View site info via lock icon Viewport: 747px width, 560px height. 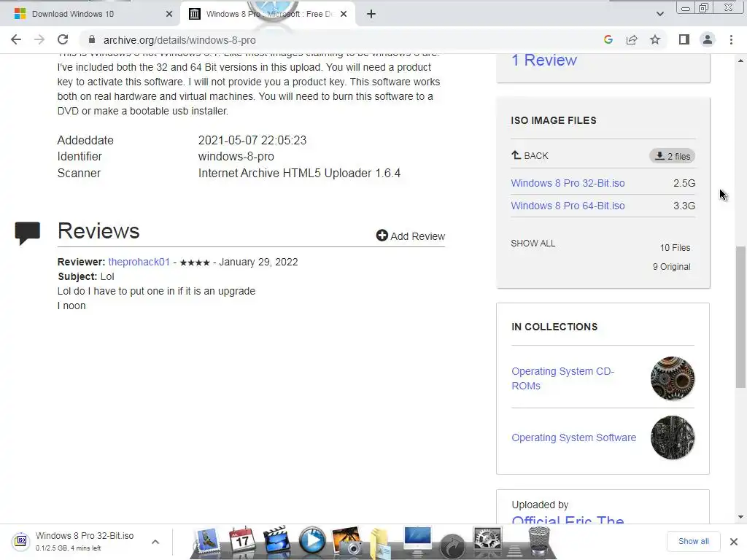[x=92, y=39]
